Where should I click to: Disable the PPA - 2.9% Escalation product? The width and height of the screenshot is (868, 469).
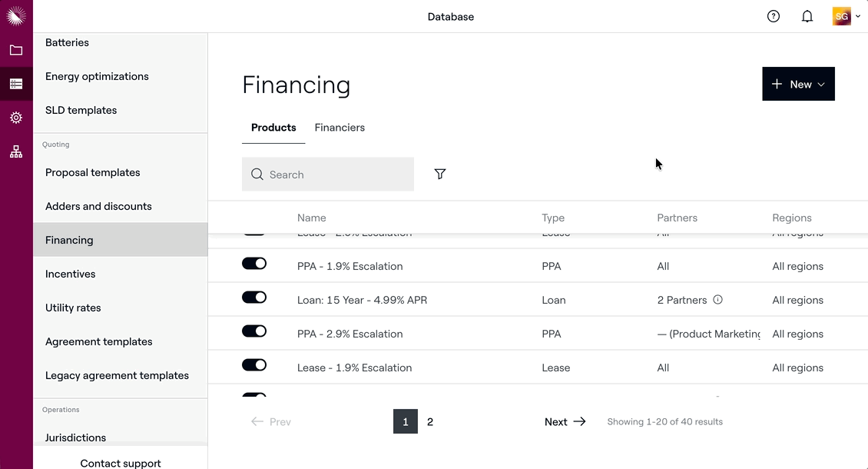(x=254, y=331)
